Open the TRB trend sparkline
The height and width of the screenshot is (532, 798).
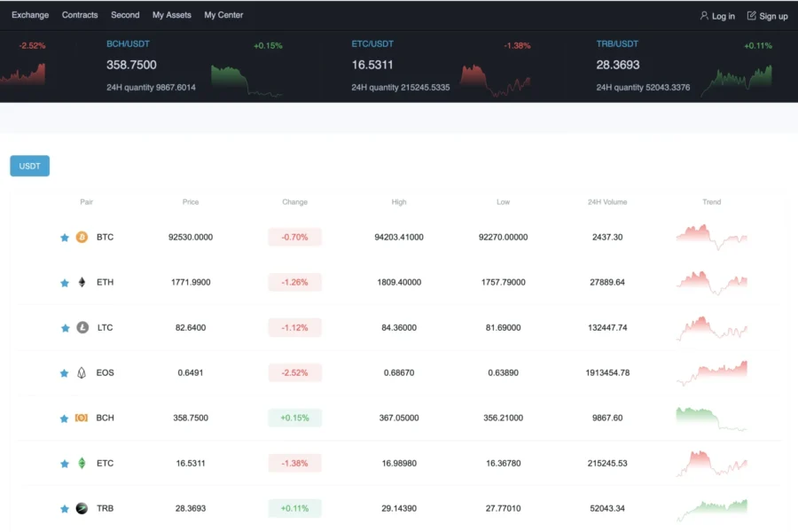[711, 510]
